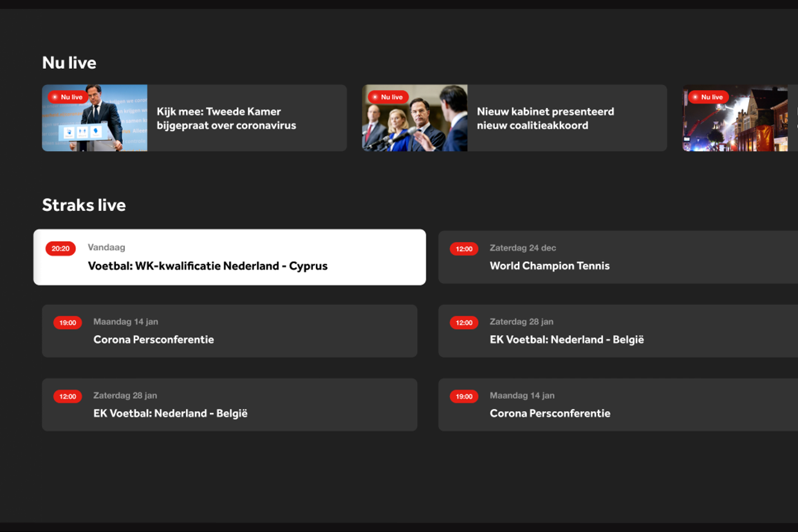
Task: Click the 12:00 badge beside Zaterdag 28 jan, left column
Action: tap(68, 397)
